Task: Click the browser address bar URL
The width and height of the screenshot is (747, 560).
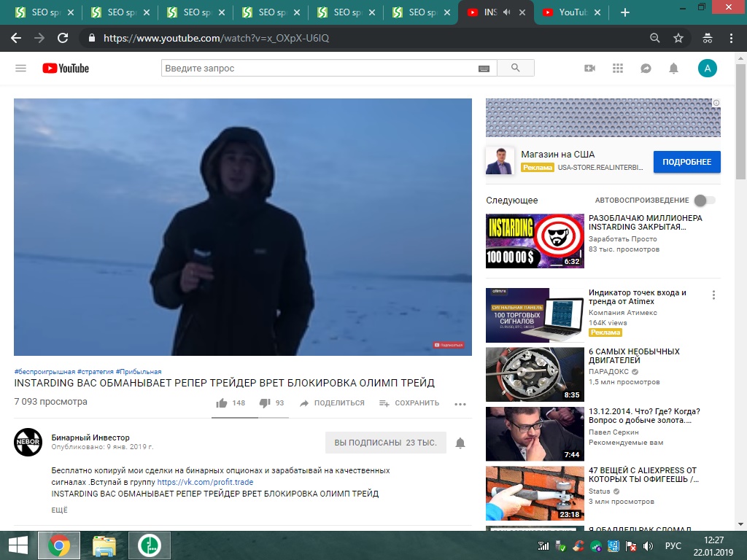Action: [x=216, y=38]
